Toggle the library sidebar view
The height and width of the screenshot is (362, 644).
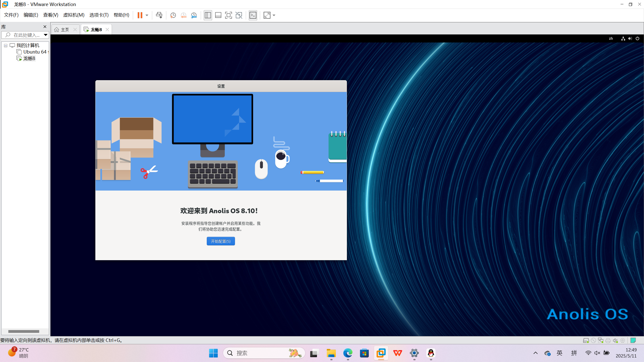pos(208,15)
